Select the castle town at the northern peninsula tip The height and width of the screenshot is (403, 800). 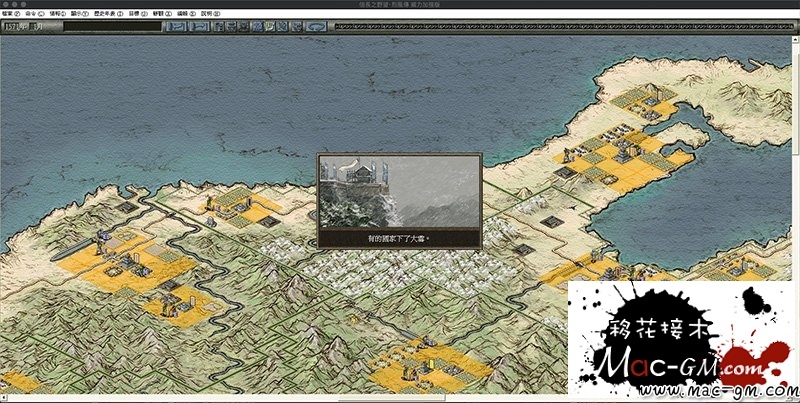(x=645, y=102)
